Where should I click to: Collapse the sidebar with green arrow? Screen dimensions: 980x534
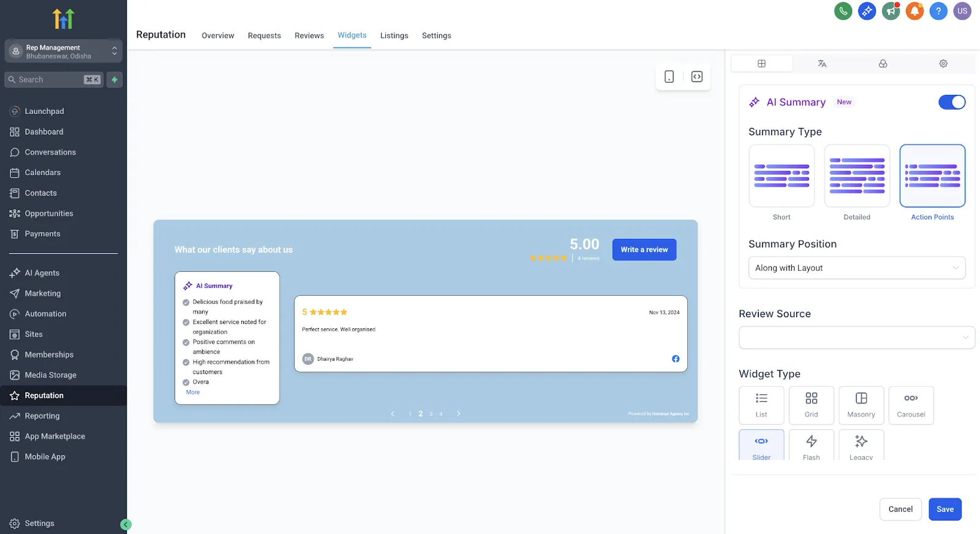(126, 524)
